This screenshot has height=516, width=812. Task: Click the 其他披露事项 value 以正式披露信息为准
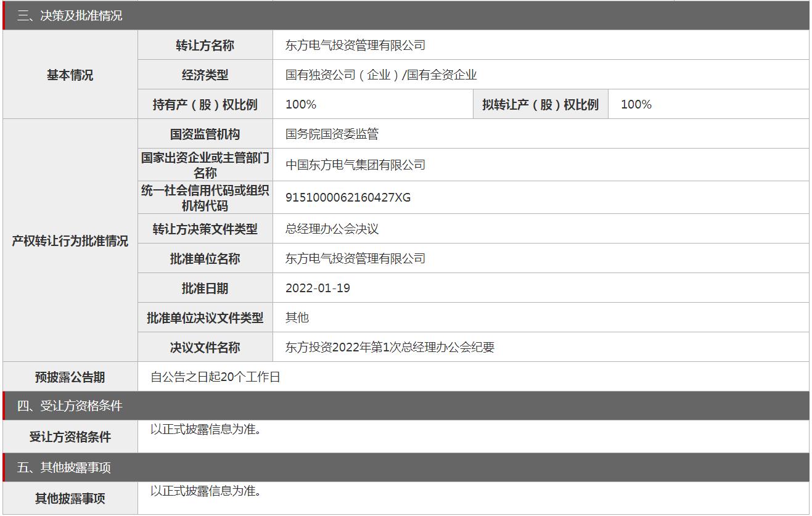tap(206, 491)
